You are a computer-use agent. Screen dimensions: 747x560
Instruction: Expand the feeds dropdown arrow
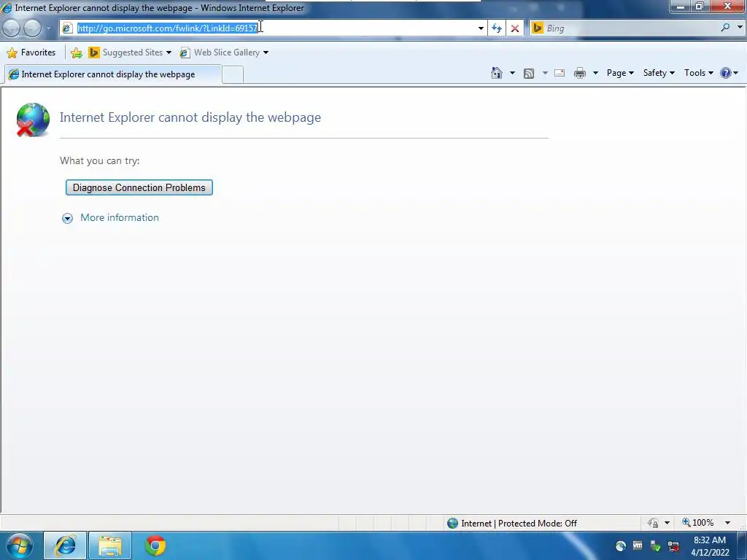click(545, 73)
